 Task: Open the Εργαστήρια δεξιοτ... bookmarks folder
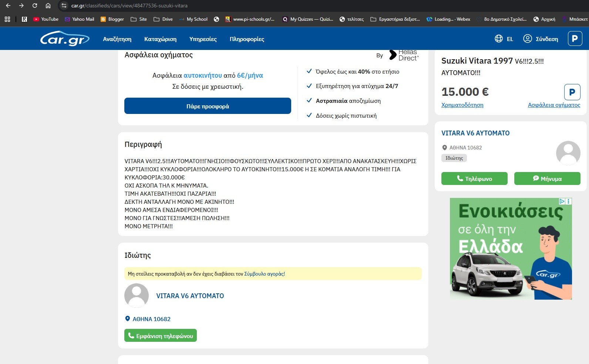pyautogui.click(x=395, y=19)
